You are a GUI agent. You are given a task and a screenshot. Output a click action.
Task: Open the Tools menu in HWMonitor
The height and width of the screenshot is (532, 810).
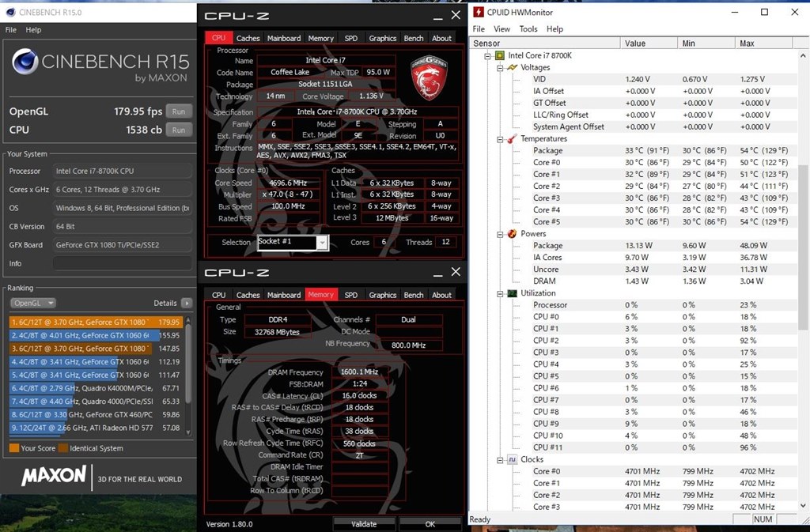click(x=528, y=28)
